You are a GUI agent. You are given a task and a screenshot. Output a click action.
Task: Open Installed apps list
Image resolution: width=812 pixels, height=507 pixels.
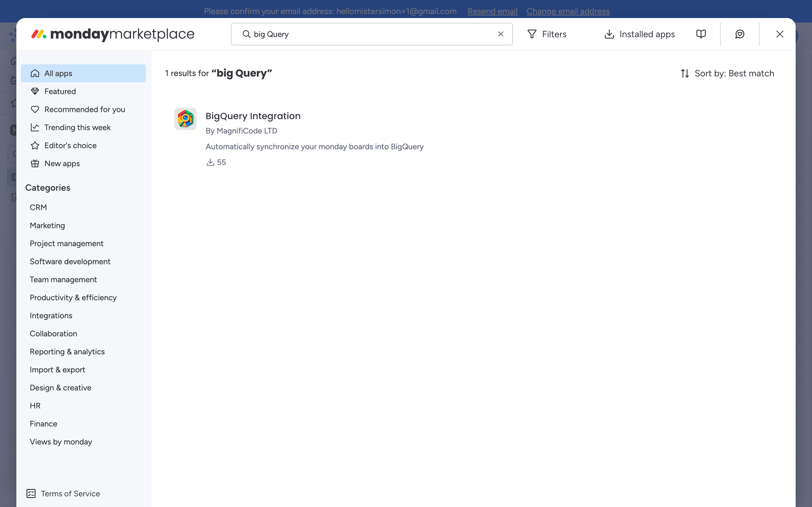639,34
